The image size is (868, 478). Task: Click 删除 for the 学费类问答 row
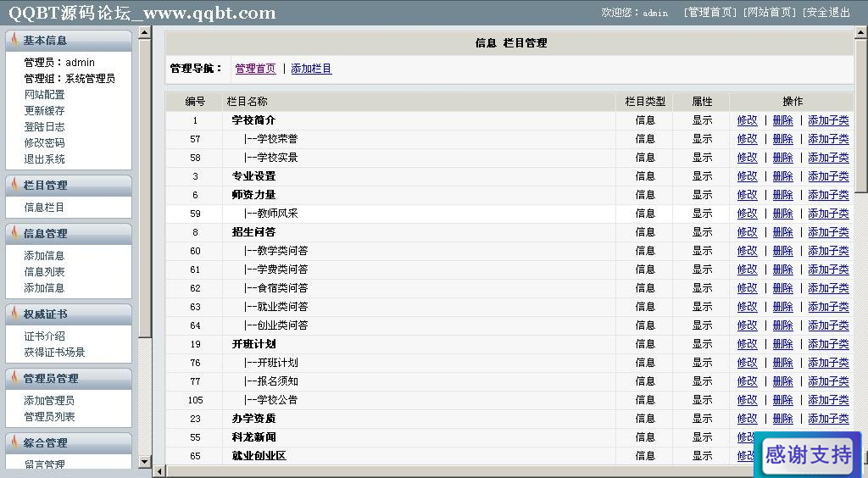782,270
